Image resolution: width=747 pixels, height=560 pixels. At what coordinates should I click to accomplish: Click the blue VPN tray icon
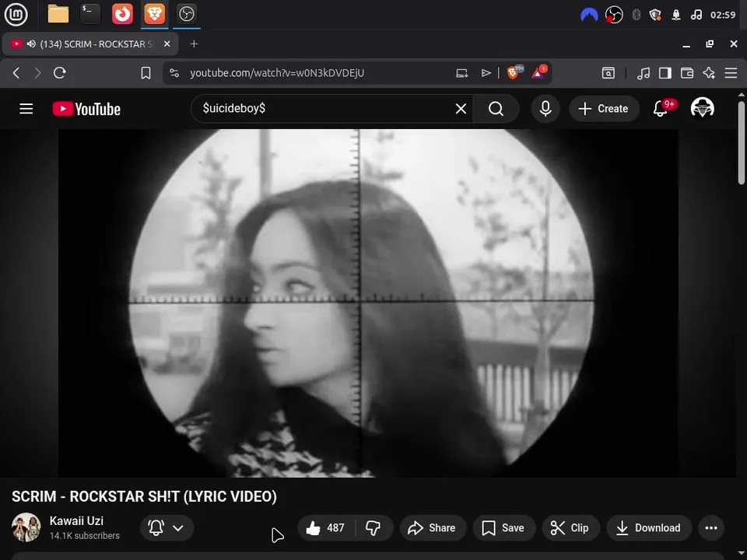click(589, 15)
